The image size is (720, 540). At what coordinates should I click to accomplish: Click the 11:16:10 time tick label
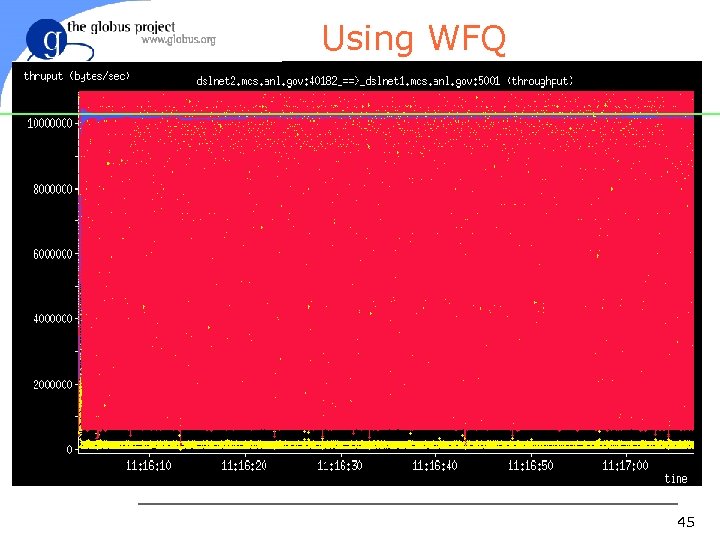tap(148, 466)
